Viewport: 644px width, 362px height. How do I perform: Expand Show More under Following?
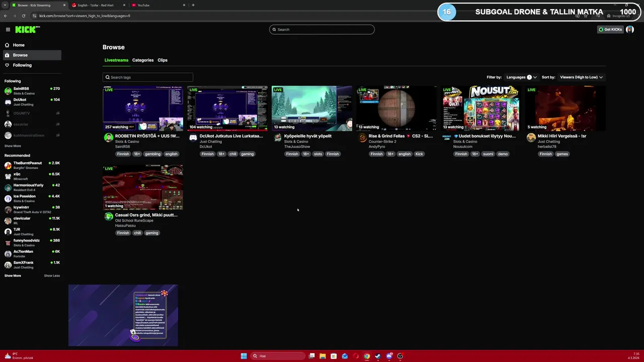point(13,146)
